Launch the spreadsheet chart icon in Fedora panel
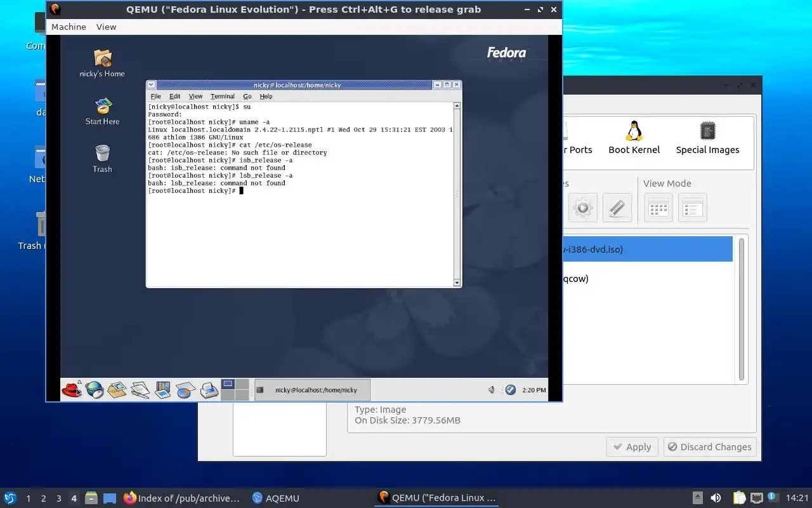Image resolution: width=812 pixels, height=508 pixels. 186,389
